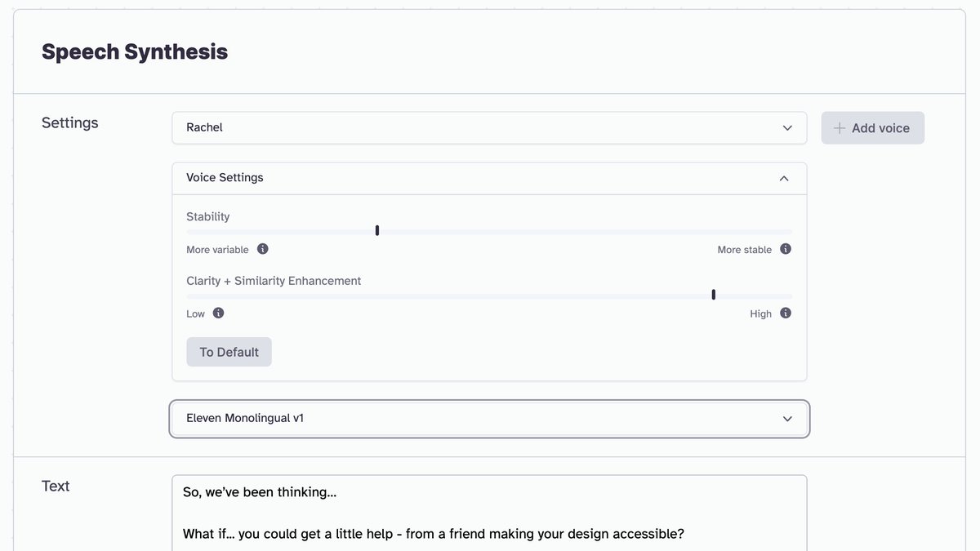The image size is (980, 551).
Task: Open the info icon beside the Low label
Action: pyautogui.click(x=218, y=313)
